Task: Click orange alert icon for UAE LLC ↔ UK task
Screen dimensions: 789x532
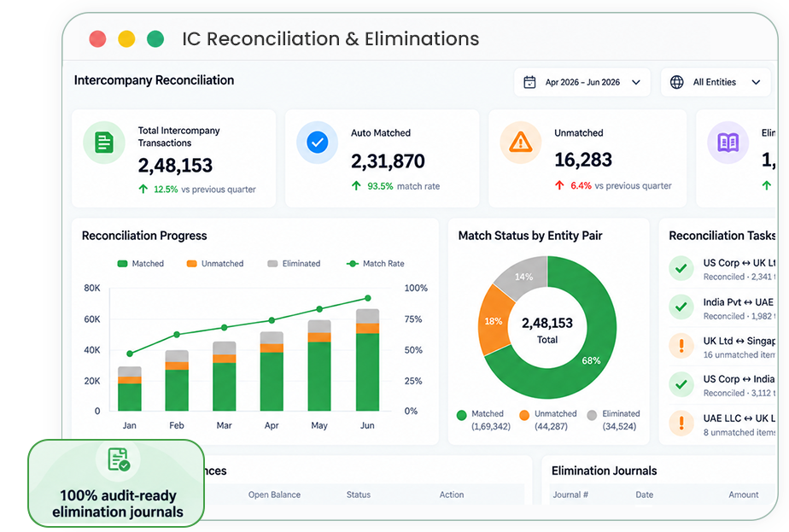Action: click(x=681, y=423)
